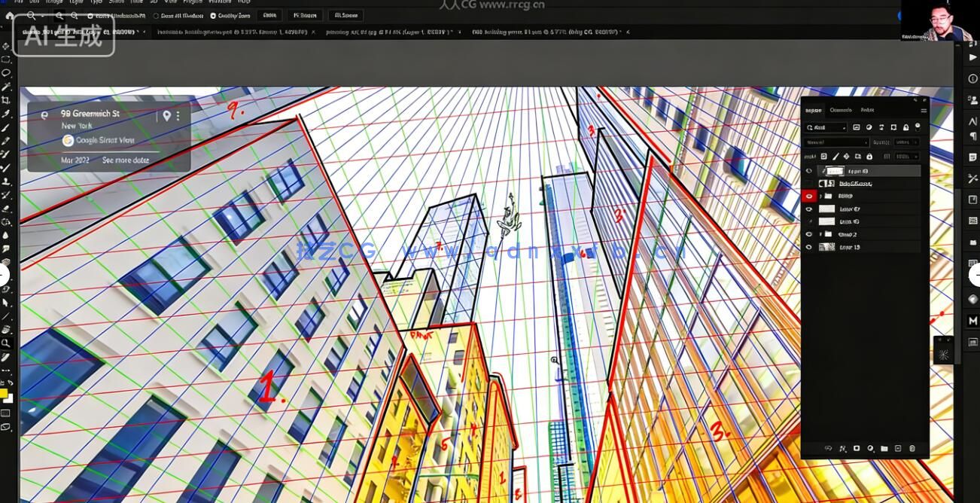Click the trash icon to delete layer

click(x=912, y=449)
